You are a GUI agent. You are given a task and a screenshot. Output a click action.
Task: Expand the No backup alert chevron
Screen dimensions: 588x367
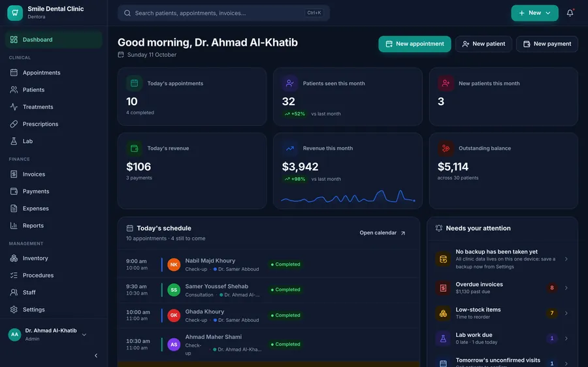[x=566, y=259]
